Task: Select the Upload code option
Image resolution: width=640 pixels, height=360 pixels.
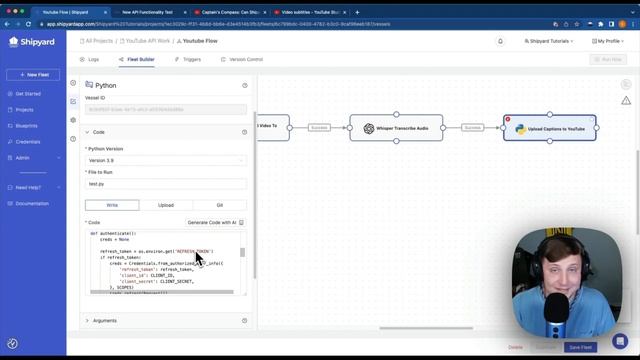Action: pos(166,205)
